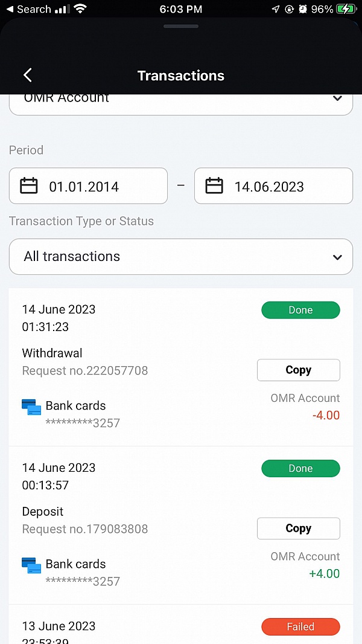
Task: Copy deposit request no.179083808
Action: coord(298,529)
